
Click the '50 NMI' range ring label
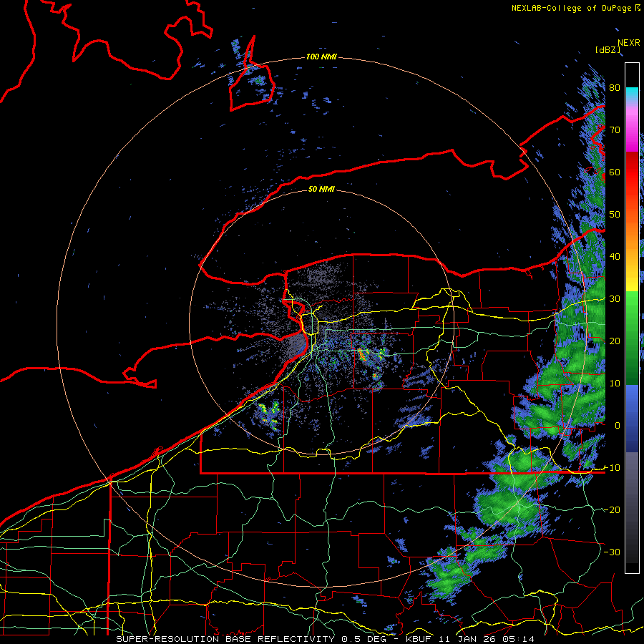(x=321, y=189)
